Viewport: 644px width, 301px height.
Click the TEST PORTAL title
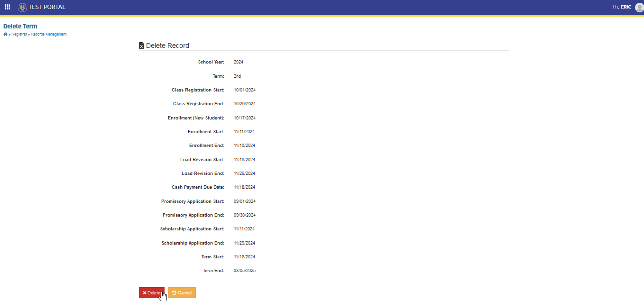pyautogui.click(x=47, y=7)
